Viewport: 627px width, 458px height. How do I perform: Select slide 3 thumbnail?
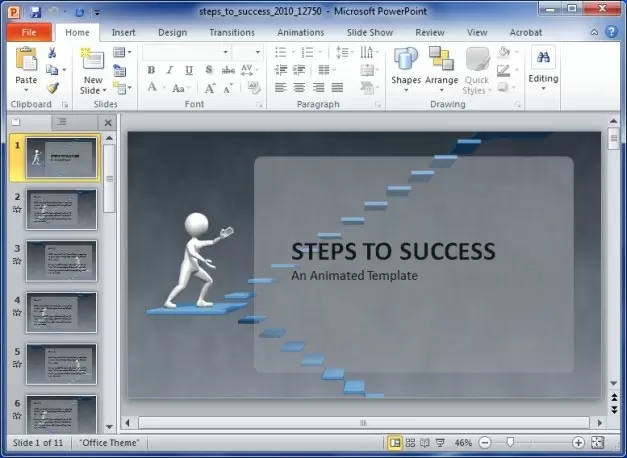pyautogui.click(x=61, y=257)
